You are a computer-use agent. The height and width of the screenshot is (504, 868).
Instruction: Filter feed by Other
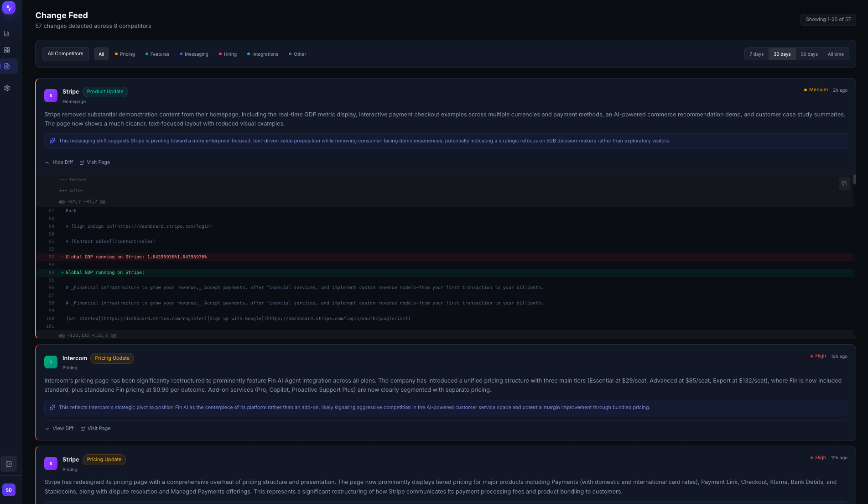[x=297, y=54]
